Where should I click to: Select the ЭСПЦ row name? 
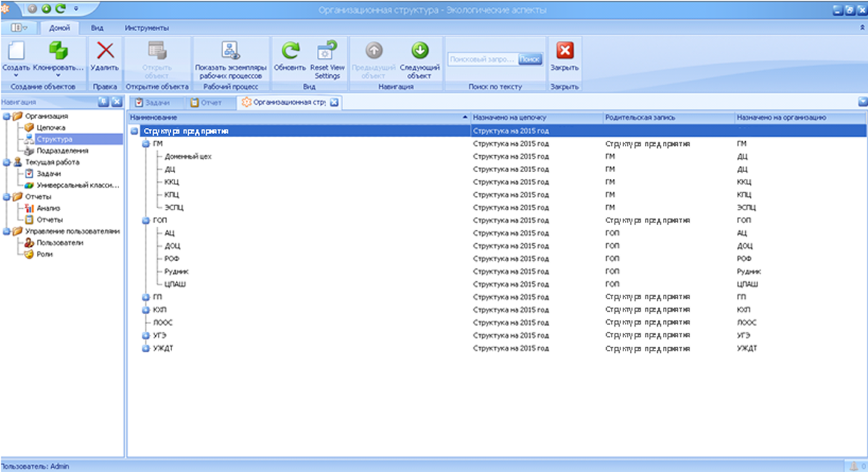tap(174, 208)
